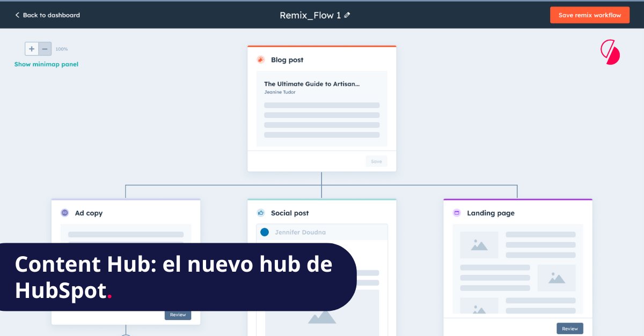Image resolution: width=644 pixels, height=336 pixels.
Task: Zoom out with minus button
Action: pyautogui.click(x=45, y=49)
